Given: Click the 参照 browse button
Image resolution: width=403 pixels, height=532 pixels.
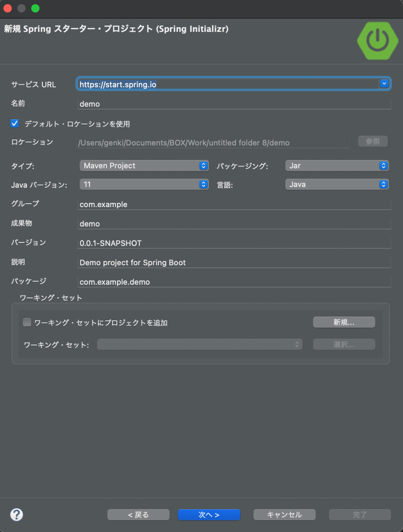Looking at the screenshot, I should [x=373, y=141].
